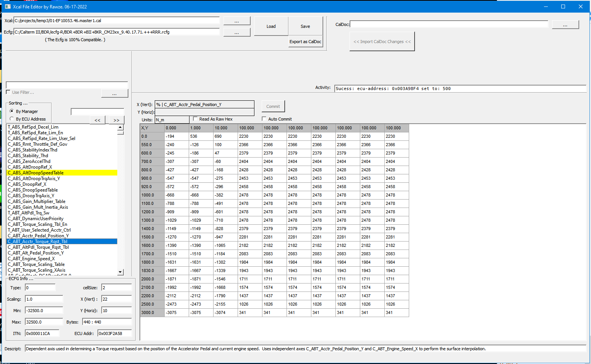Enable the Auto Commit checkbox
This screenshot has height=364, width=591.
264,119
